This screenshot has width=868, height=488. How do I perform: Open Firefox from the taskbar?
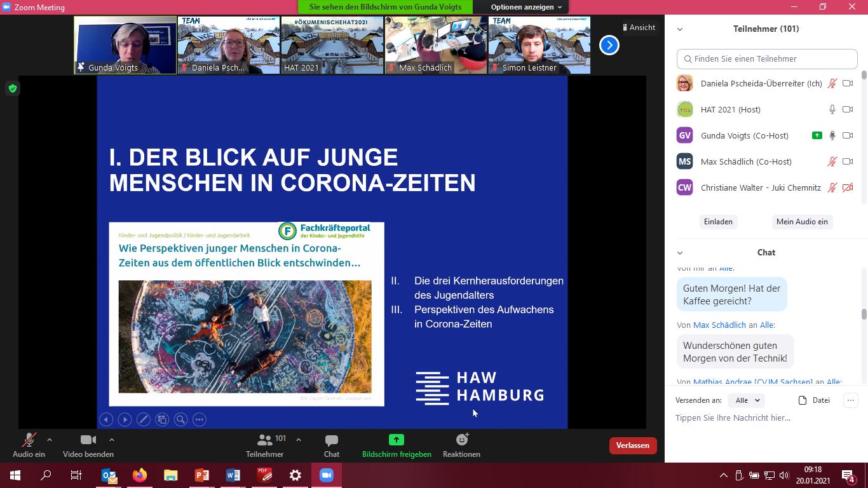pos(140,475)
